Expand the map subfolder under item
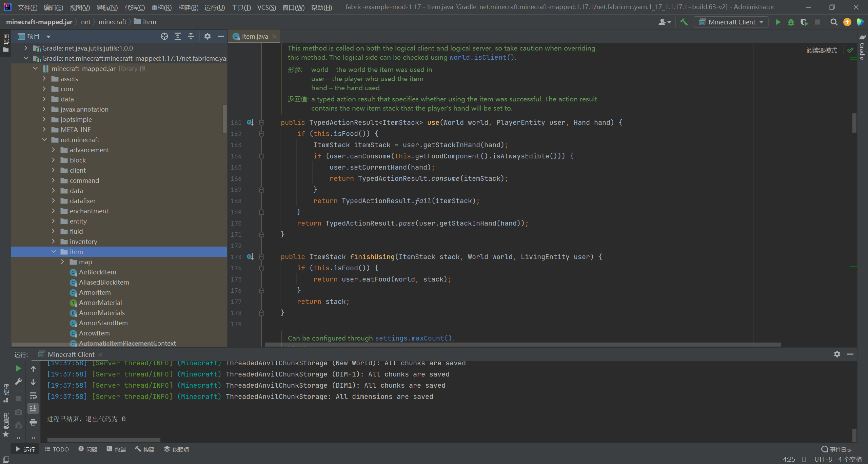This screenshot has height=464, width=868. point(62,262)
